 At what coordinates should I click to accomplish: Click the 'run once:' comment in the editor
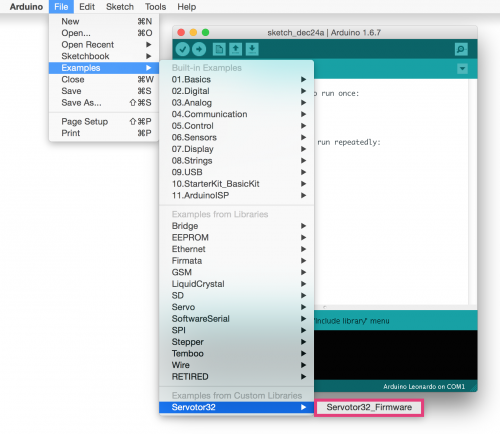tap(340, 94)
